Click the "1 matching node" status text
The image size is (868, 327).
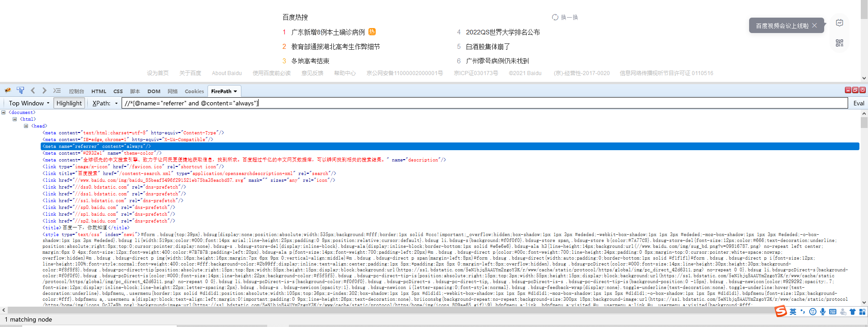(28, 319)
